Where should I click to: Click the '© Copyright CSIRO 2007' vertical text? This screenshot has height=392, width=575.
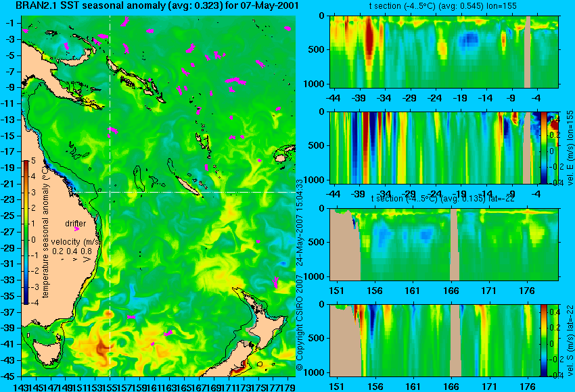(x=299, y=322)
